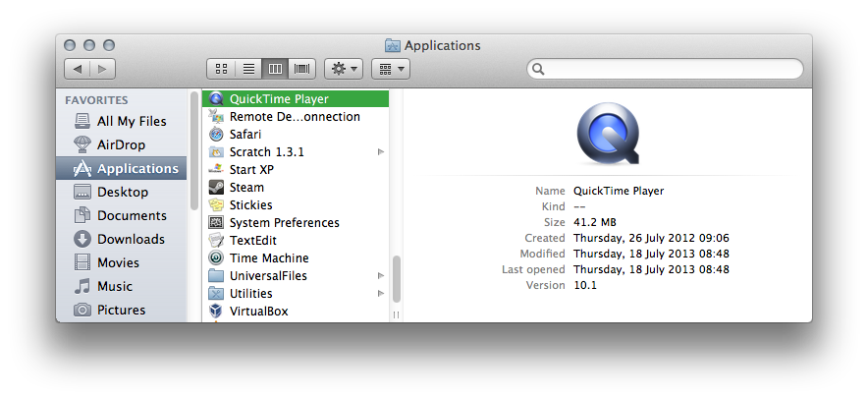Switch to column view
This screenshot has height=400, width=868.
click(275, 69)
